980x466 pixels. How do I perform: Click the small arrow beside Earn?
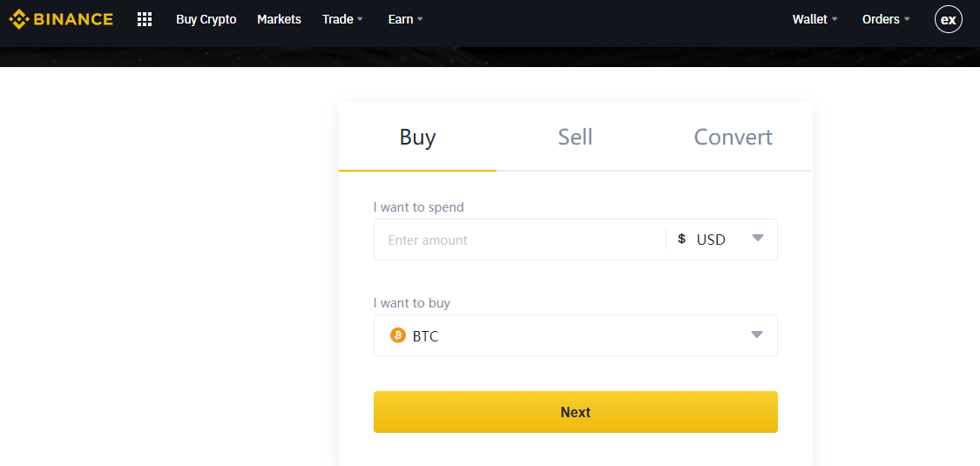point(420,19)
